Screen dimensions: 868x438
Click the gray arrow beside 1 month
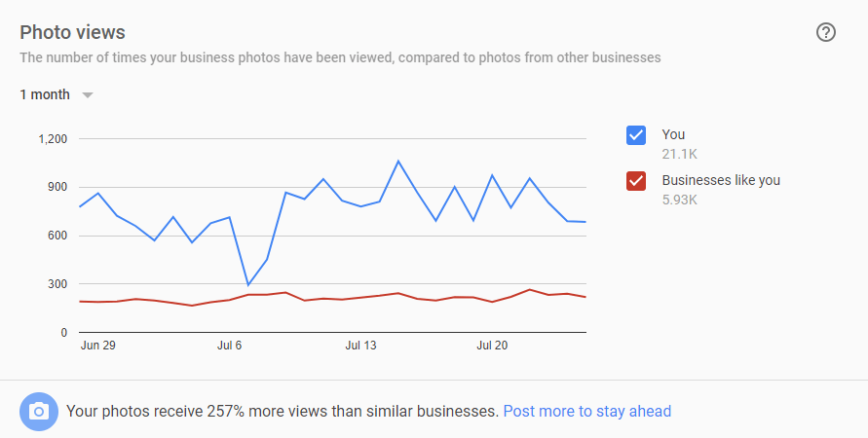pyautogui.click(x=88, y=95)
